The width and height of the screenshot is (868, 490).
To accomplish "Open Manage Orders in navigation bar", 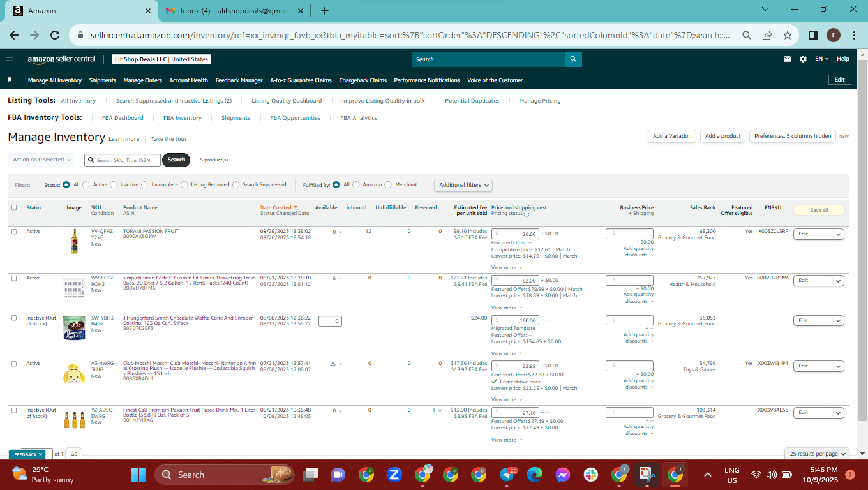I will [143, 80].
